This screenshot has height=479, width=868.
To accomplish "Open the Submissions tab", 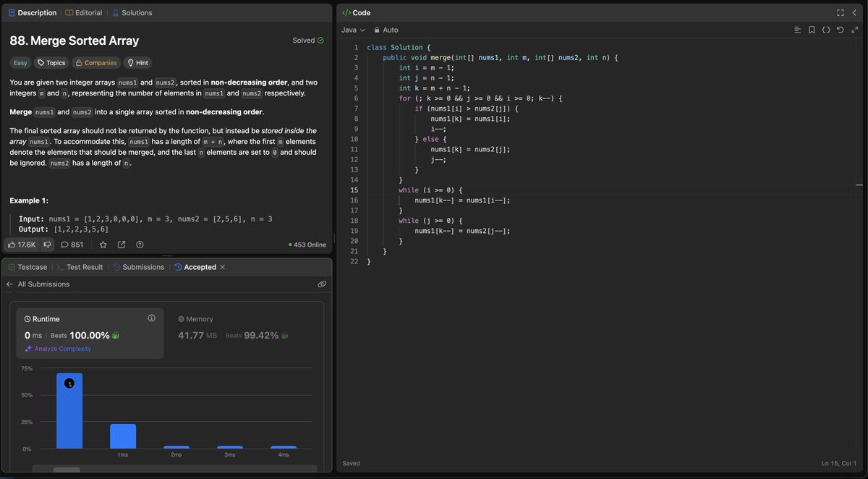I will click(x=138, y=267).
